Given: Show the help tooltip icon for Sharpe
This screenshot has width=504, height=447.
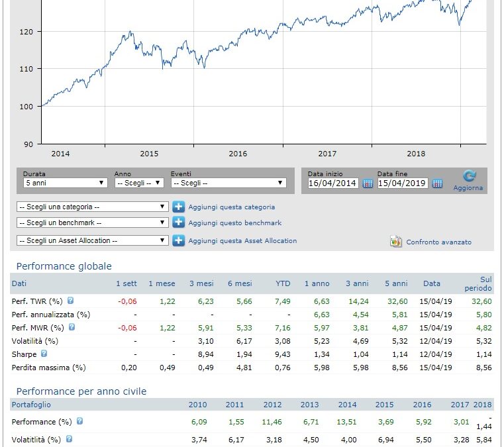Looking at the screenshot, I should coord(44,354).
